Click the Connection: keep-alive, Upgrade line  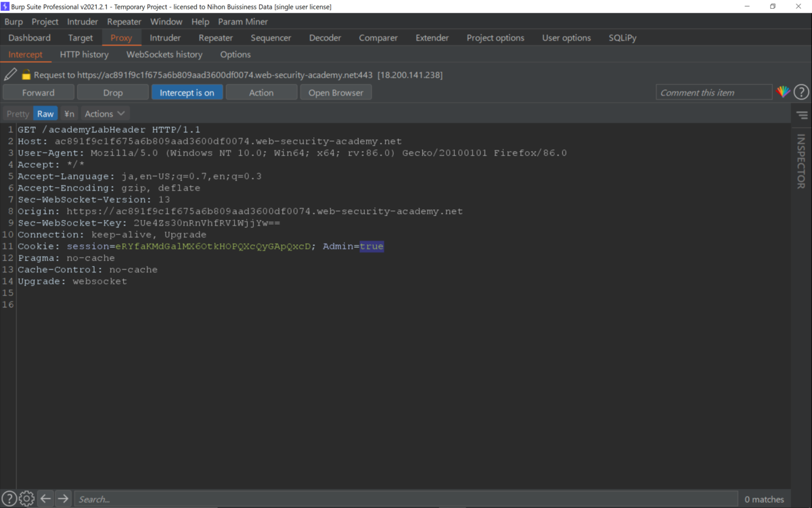tap(112, 234)
